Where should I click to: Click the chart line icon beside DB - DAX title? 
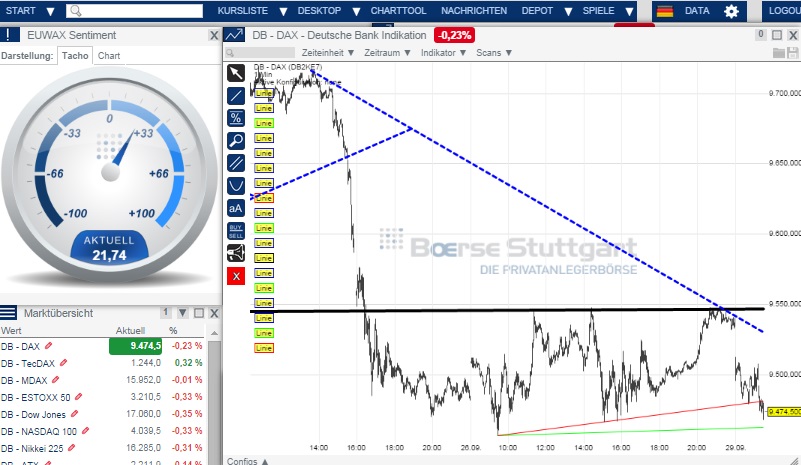234,35
